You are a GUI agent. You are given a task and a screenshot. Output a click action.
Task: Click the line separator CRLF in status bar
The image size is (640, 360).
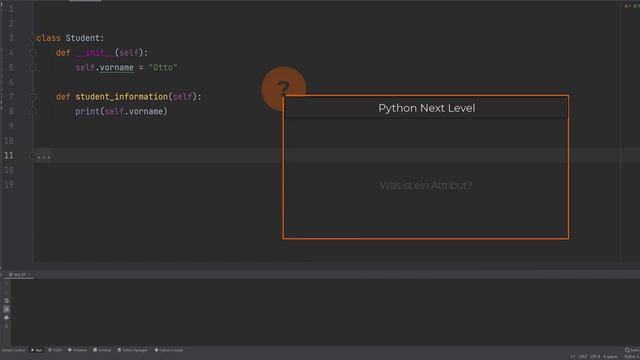pos(582,357)
